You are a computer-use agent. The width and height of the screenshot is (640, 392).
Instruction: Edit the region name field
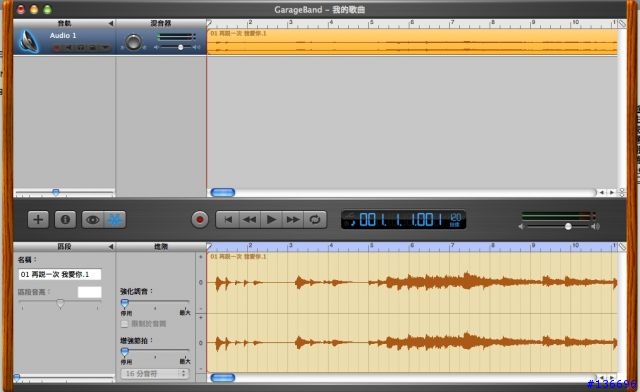coord(60,274)
